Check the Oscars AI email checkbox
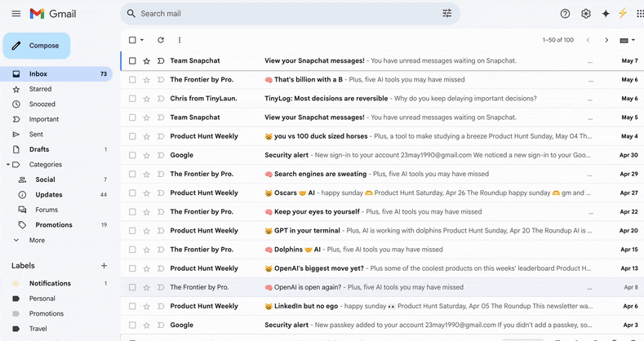This screenshot has height=341, width=644. click(132, 193)
